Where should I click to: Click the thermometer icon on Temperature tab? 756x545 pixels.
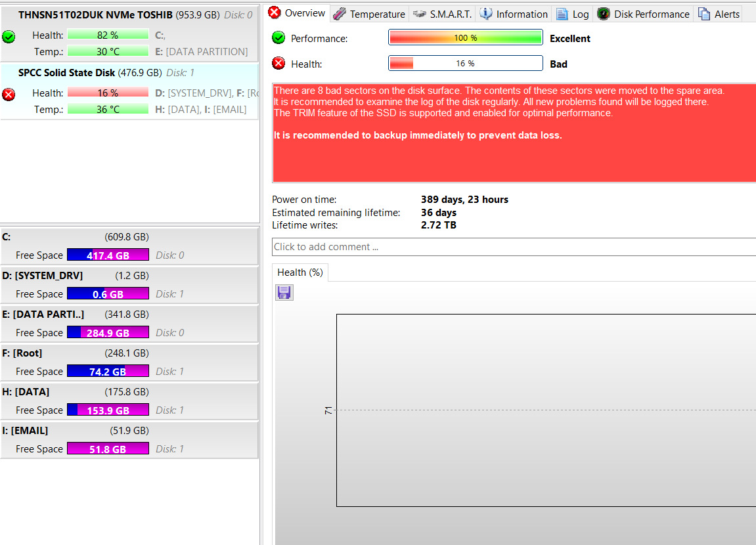pos(340,14)
